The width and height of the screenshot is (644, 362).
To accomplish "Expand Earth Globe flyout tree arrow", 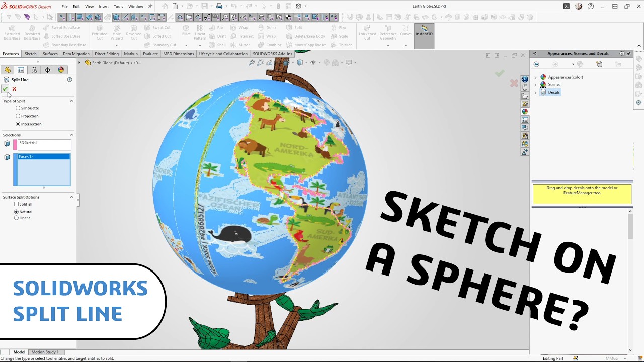I will pyautogui.click(x=79, y=63).
